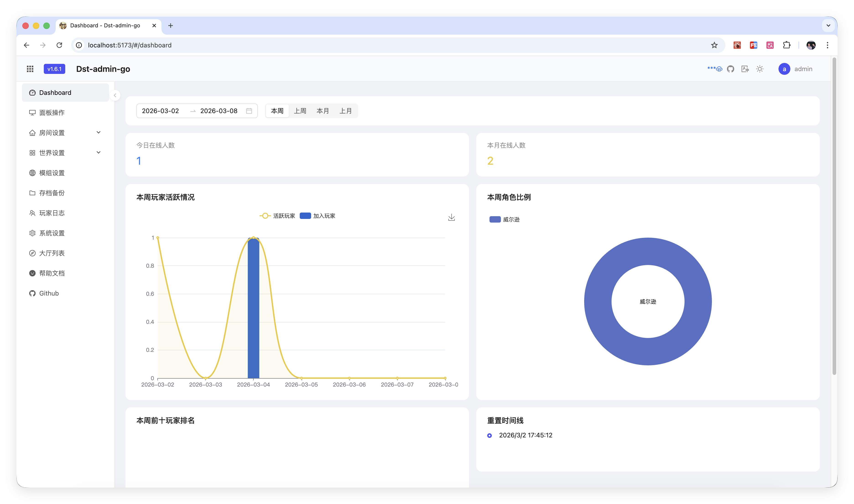
Task: Click the timeline marker 2026/3/2 17:45:12
Action: [x=489, y=435]
